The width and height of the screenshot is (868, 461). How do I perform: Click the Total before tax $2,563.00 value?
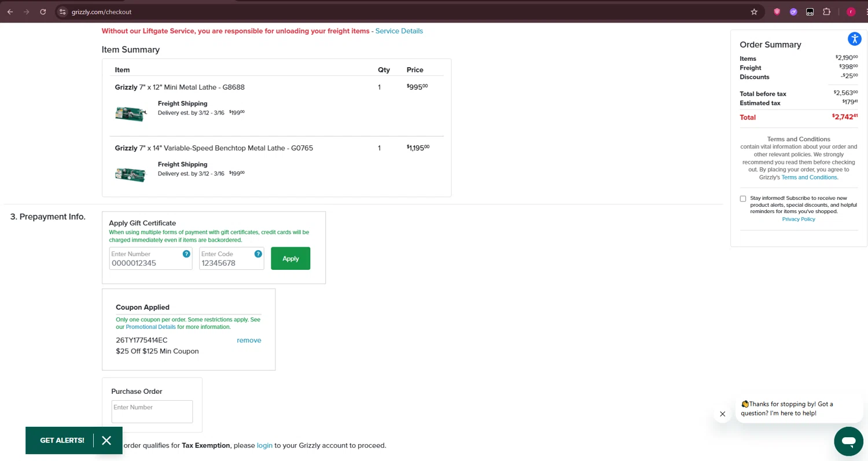845,93
